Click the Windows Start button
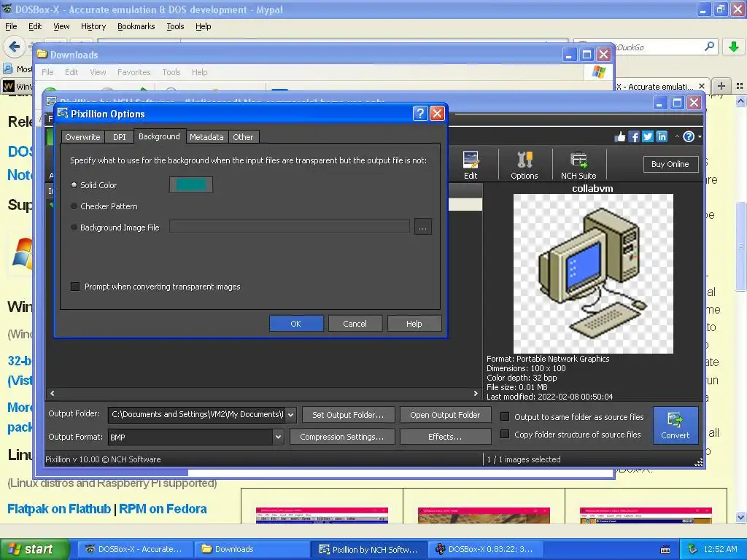747x560 pixels. tap(34, 549)
